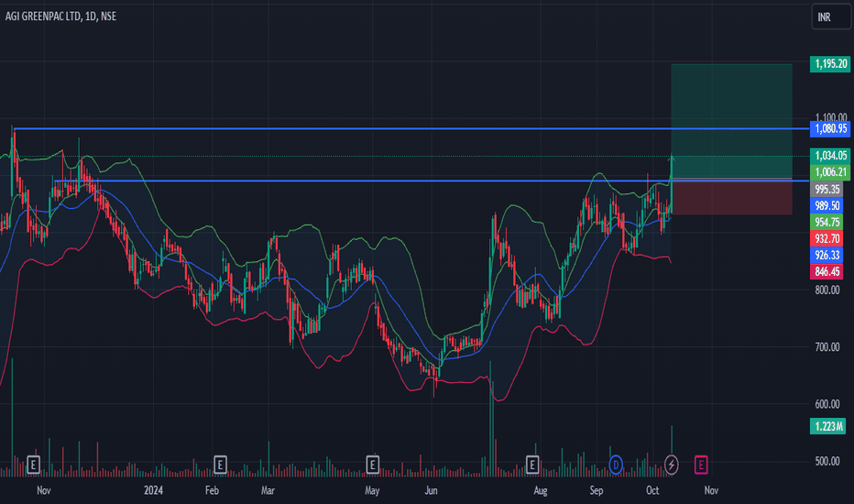Click the Sep label on time axis
Viewport: 854px width, 504px height.
pos(597,490)
